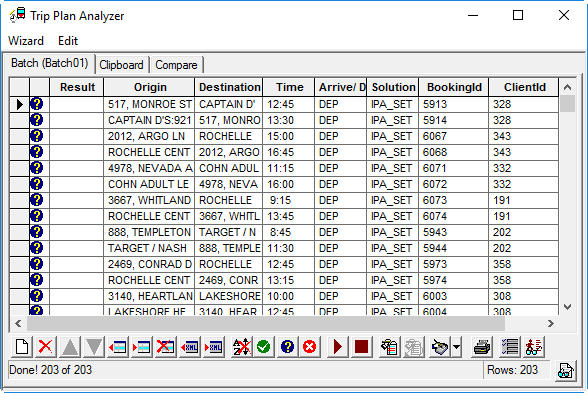588x393 pixels.
Task: Click the question mark status icon in row 5943
Action: (37, 232)
